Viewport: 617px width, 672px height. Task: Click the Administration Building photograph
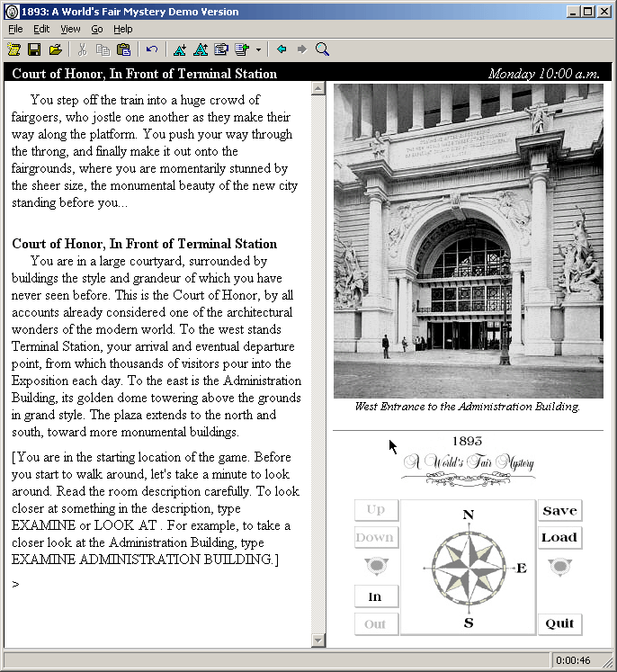(x=469, y=241)
